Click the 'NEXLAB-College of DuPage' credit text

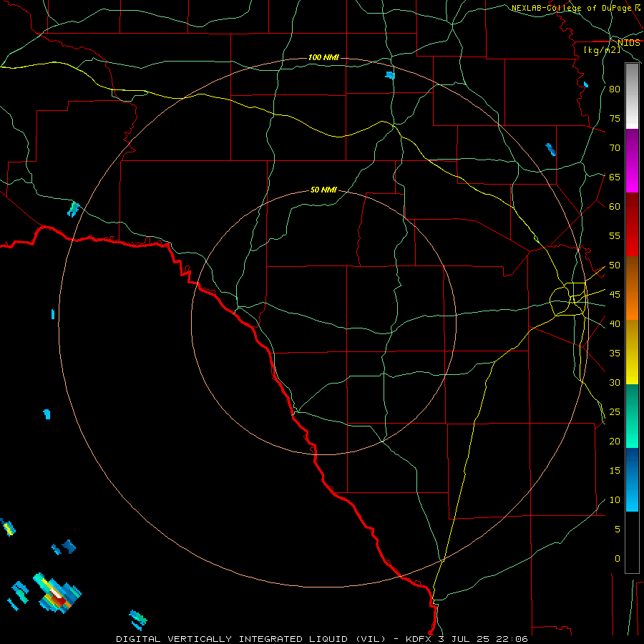571,8
